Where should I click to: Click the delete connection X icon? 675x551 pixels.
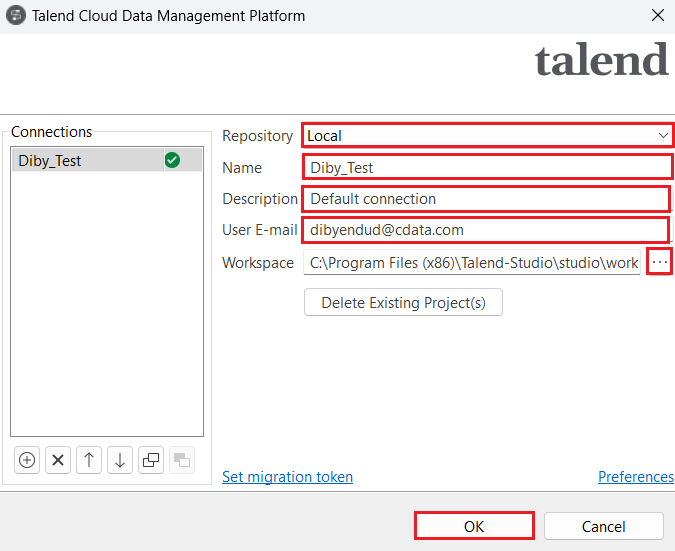[58, 460]
